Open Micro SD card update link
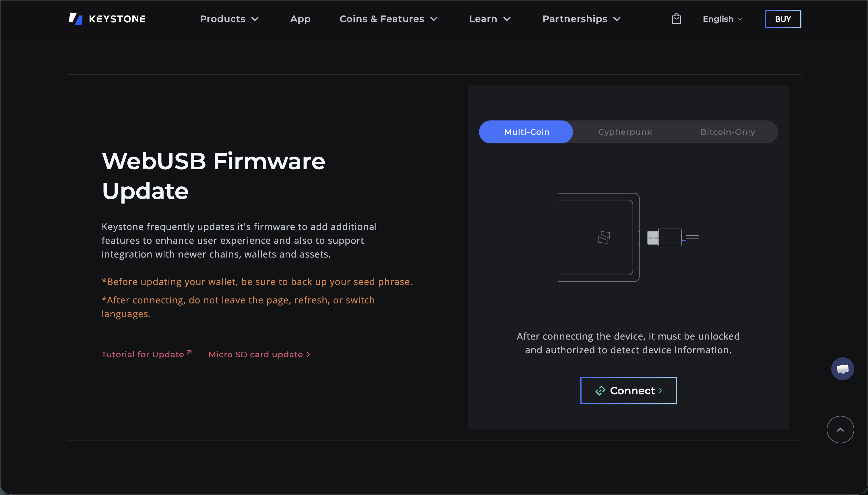868x495 pixels. [x=259, y=354]
